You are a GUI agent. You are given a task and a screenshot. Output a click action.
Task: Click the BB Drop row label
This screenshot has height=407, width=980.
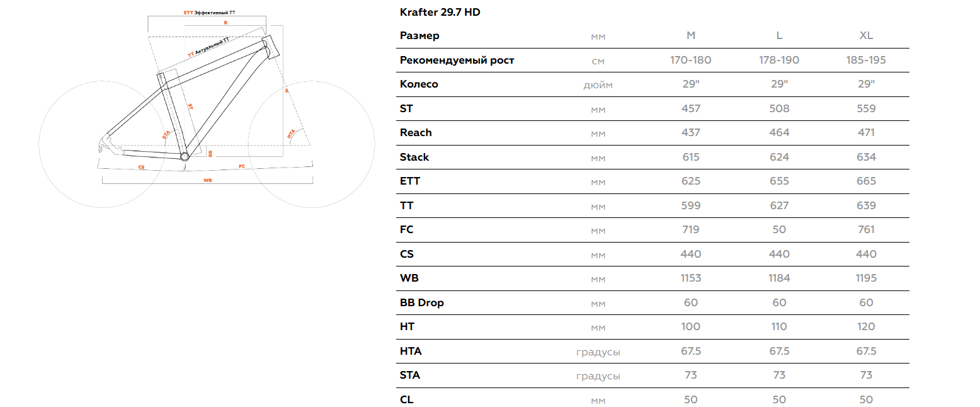(x=422, y=302)
